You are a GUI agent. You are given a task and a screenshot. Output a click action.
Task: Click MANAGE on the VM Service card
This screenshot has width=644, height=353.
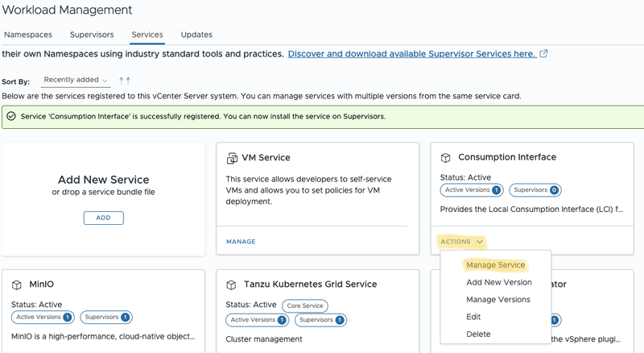241,241
